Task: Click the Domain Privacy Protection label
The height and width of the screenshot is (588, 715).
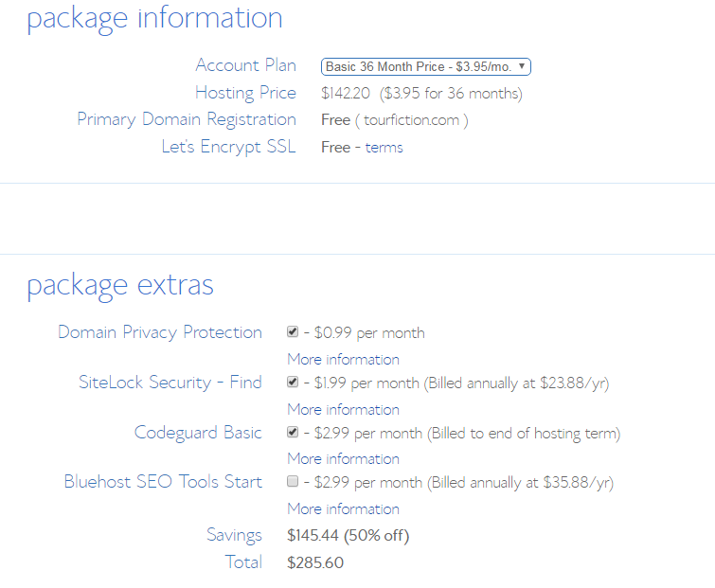Action: 159,332
